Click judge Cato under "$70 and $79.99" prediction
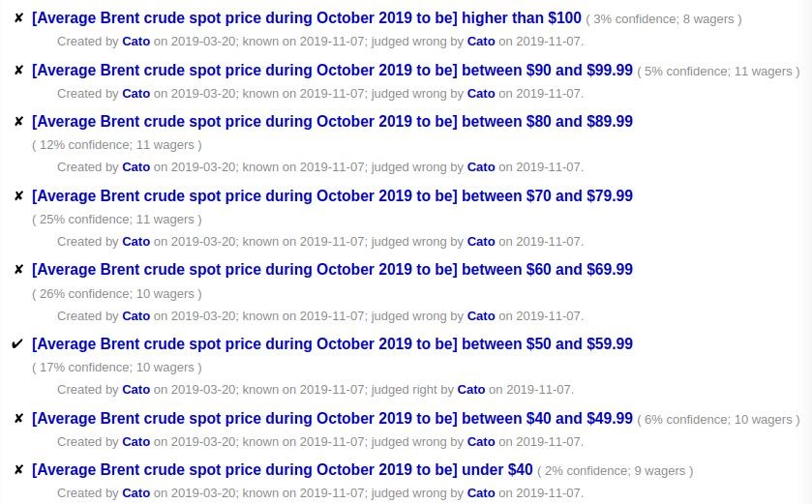 pos(480,242)
